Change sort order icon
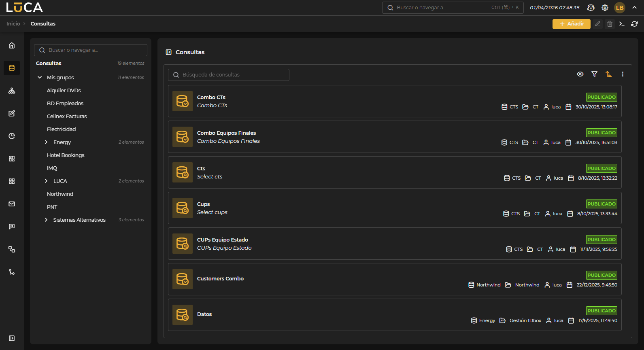The height and width of the screenshot is (350, 644). (608, 74)
